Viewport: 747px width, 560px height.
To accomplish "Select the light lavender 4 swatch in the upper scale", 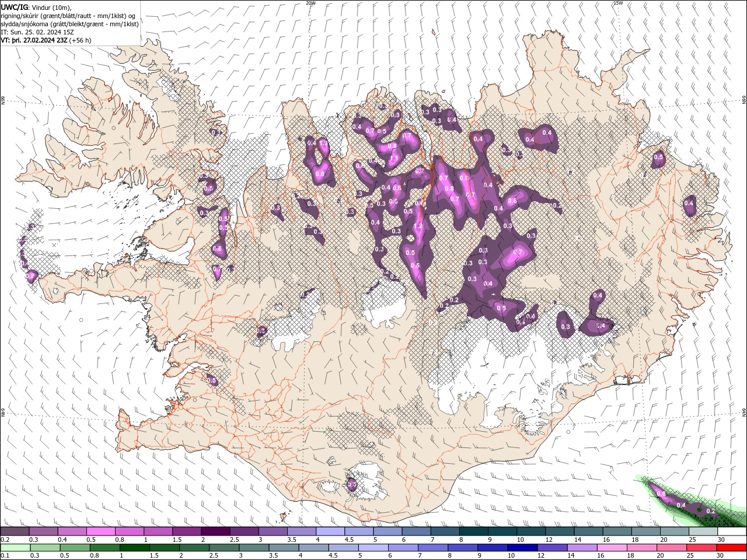I will (x=330, y=531).
